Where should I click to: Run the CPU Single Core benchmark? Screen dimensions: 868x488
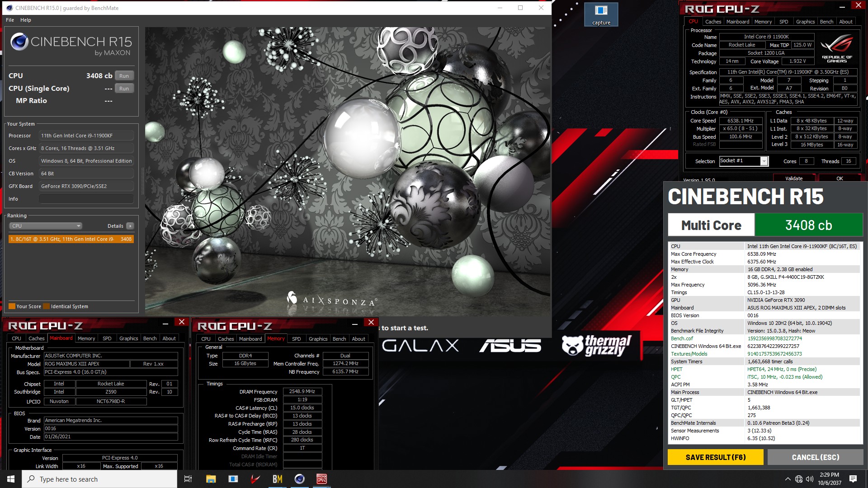coord(124,89)
